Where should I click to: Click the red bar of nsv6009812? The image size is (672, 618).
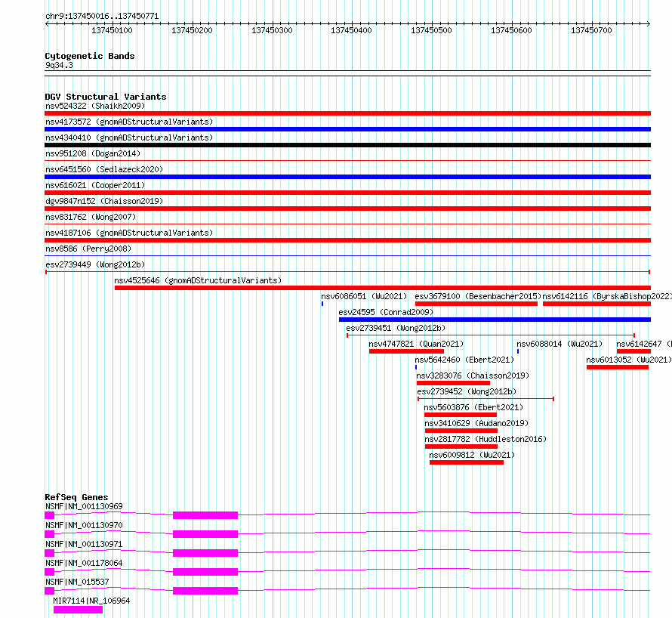467,462
